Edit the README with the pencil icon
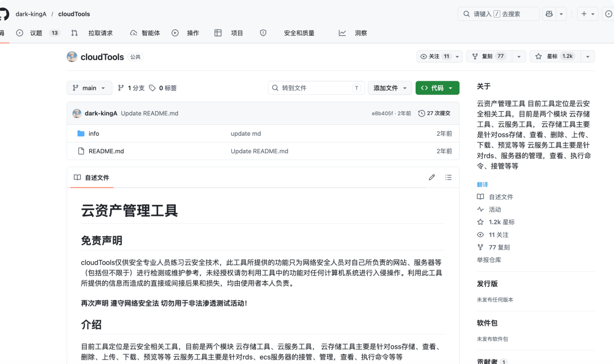Screen dimensions: 614x364 click(x=432, y=178)
